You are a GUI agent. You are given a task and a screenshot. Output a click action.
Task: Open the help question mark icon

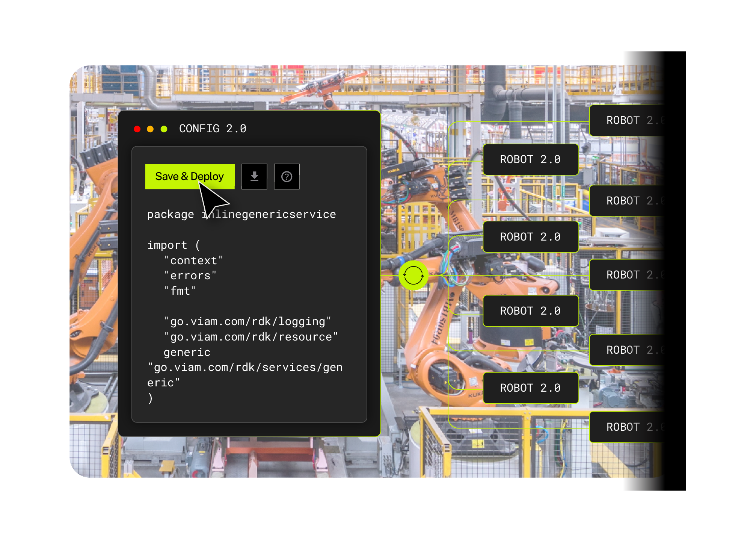coord(287,176)
